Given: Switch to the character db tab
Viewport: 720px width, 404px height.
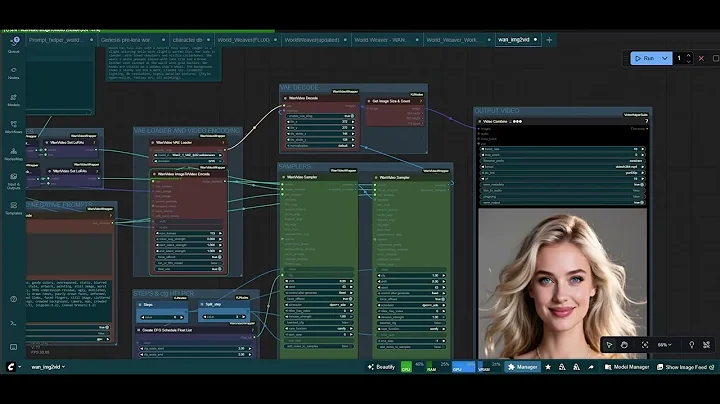Looking at the screenshot, I should [187, 40].
